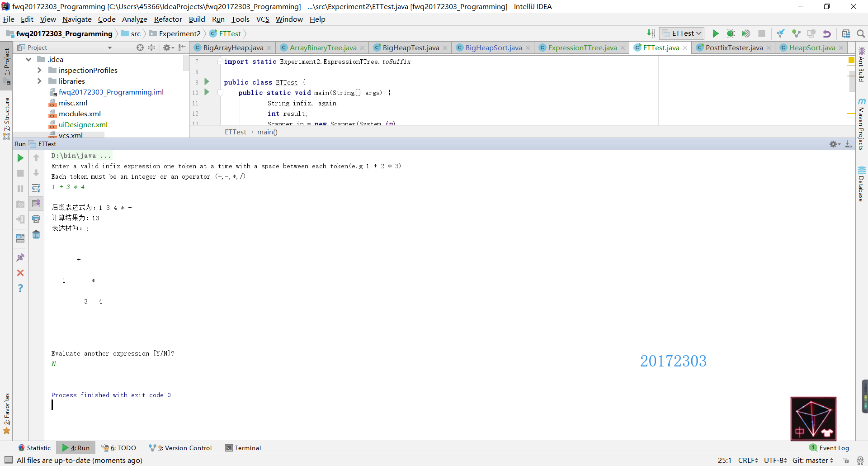This screenshot has width=868, height=466.
Task: Click the Project panel vertical scrollbar
Action: coord(186,63)
